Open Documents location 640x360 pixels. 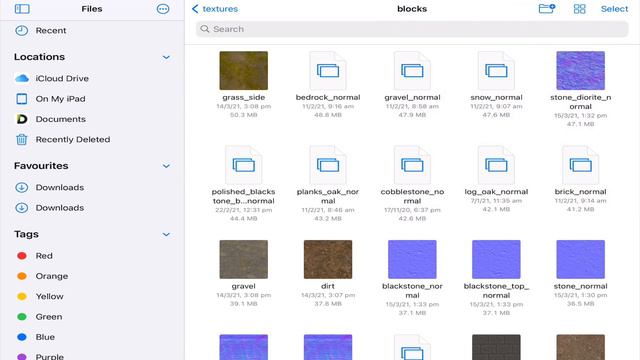tap(60, 119)
